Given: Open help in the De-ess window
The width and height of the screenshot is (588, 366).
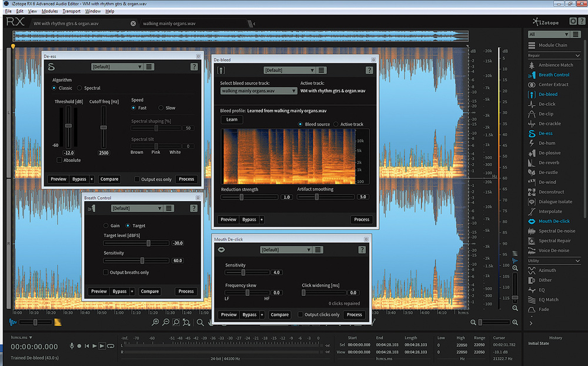Looking at the screenshot, I should (194, 66).
